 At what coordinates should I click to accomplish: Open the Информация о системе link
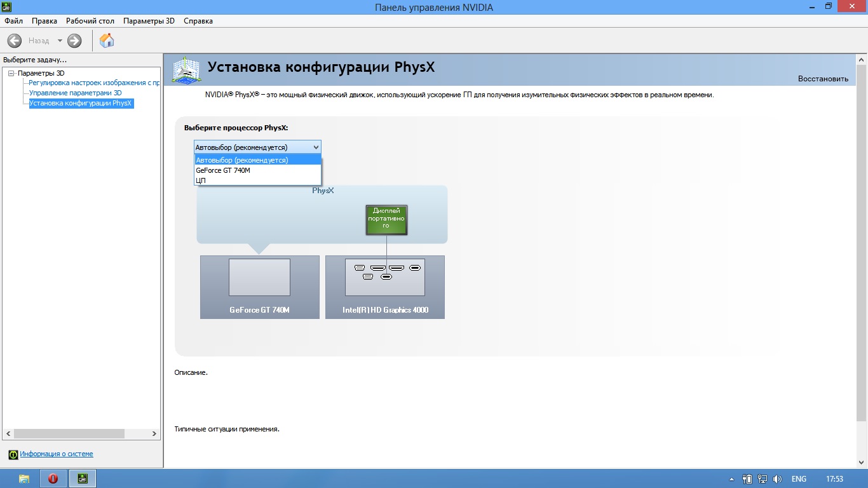[x=57, y=454]
